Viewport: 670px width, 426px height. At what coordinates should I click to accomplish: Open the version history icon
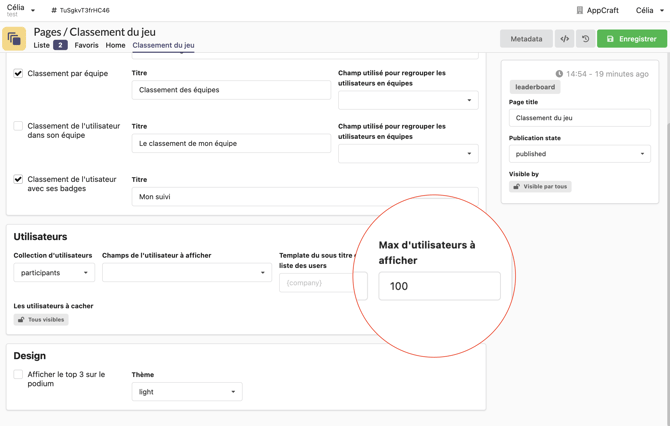coord(585,39)
